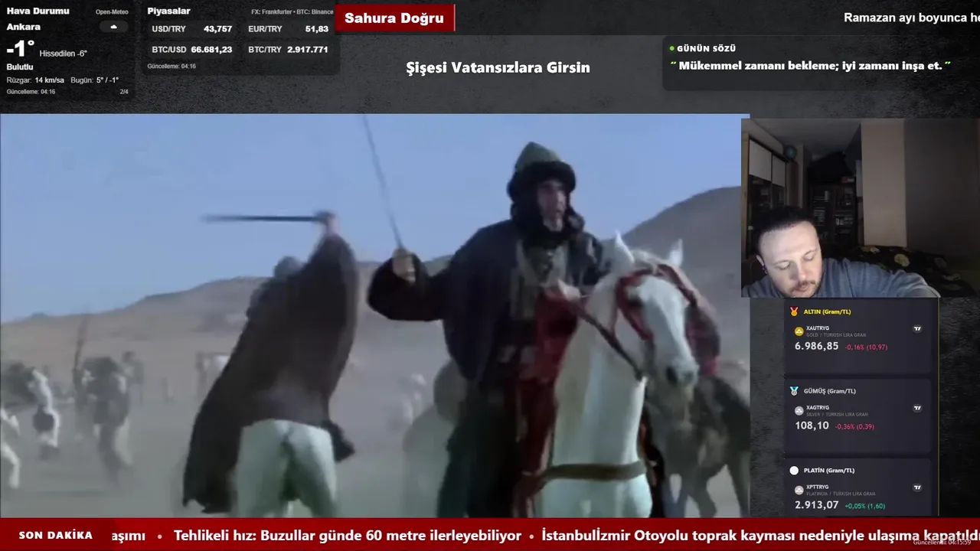Click the green dot beside GÜNÜN SÖZÜ
This screenshot has width=980, height=551.
672,48
